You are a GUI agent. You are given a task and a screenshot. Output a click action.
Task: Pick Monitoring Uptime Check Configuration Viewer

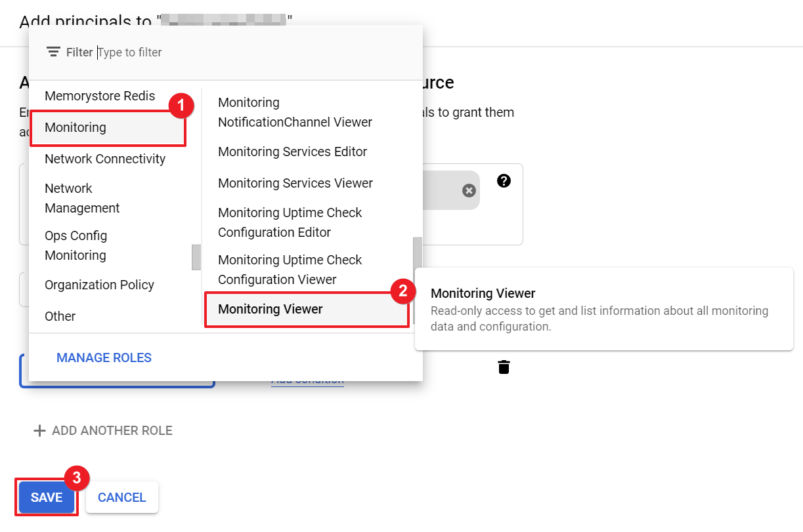click(290, 270)
